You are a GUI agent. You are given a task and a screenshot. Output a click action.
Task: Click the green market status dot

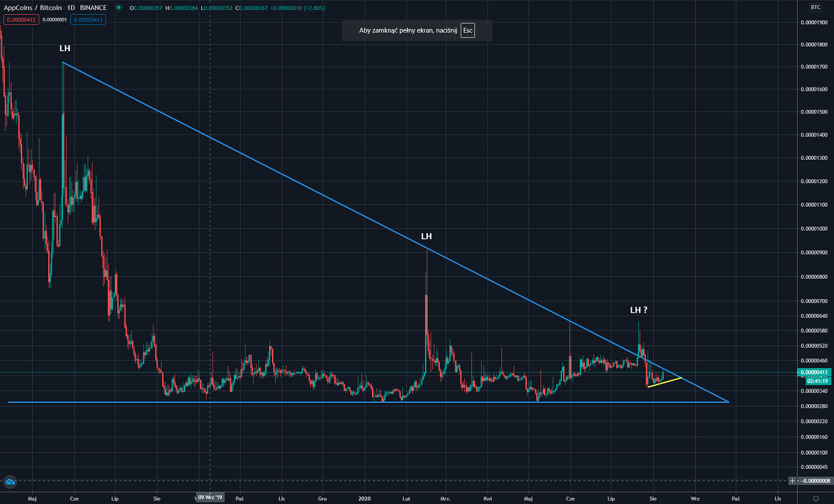click(x=117, y=7)
